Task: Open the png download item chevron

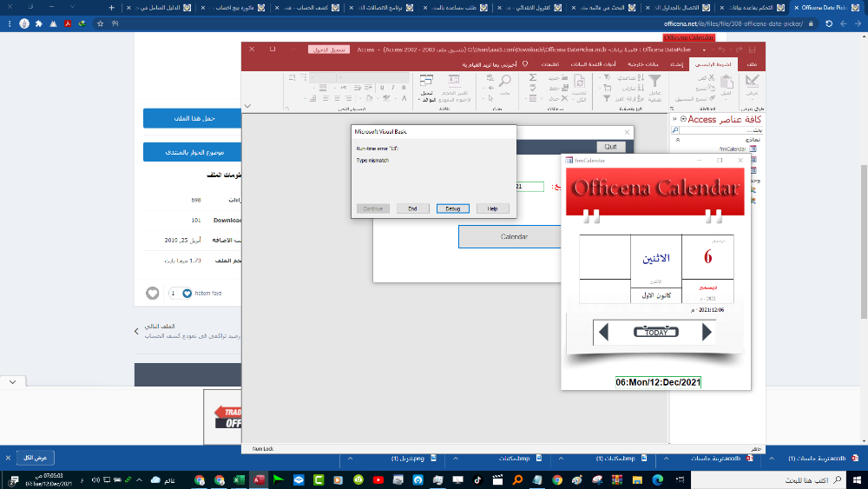Action: coord(350,458)
